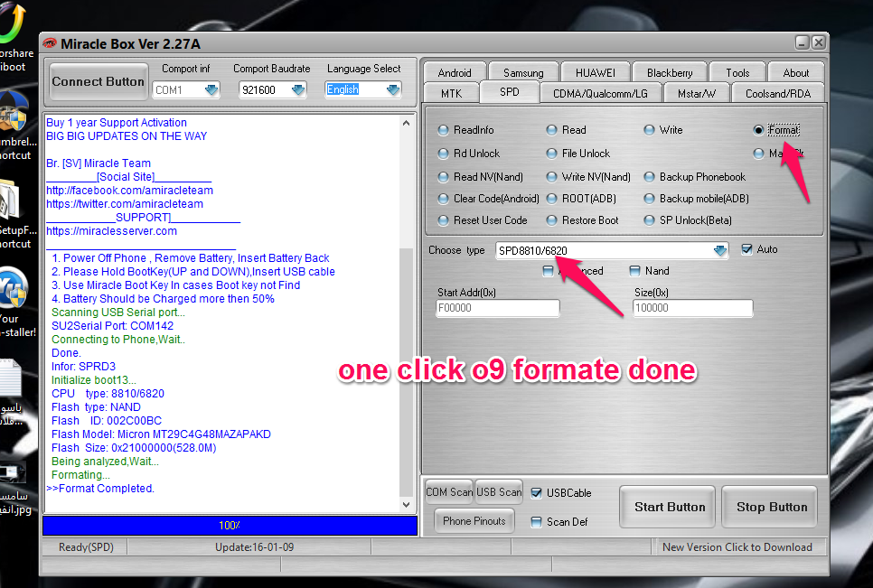This screenshot has height=588, width=873.
Task: Switch to the CDMA/Qualcomm/LG tab
Action: pos(600,93)
